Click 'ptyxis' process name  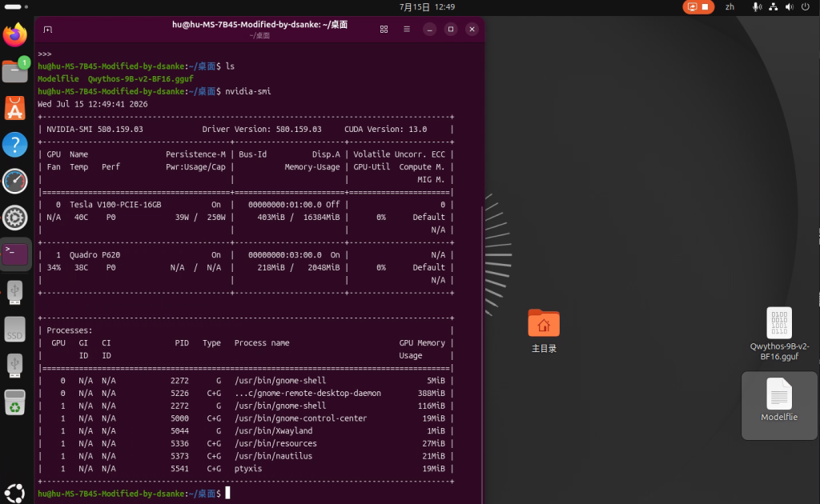[x=248, y=469]
